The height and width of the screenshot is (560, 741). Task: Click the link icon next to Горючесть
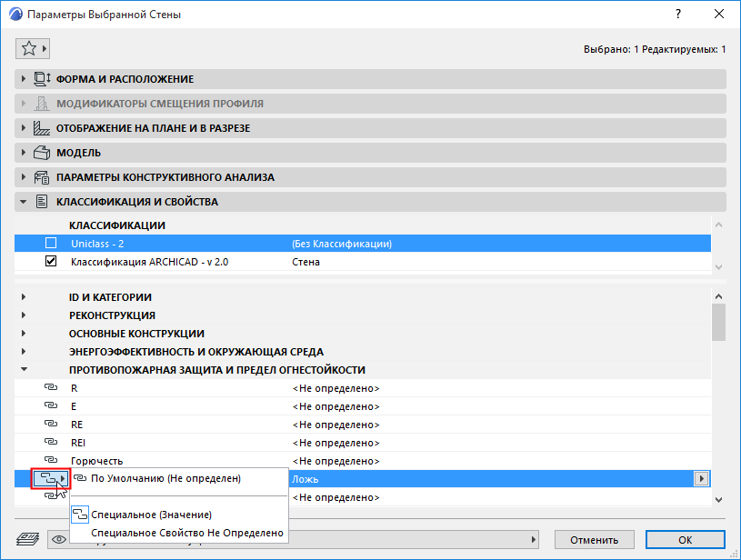51,460
